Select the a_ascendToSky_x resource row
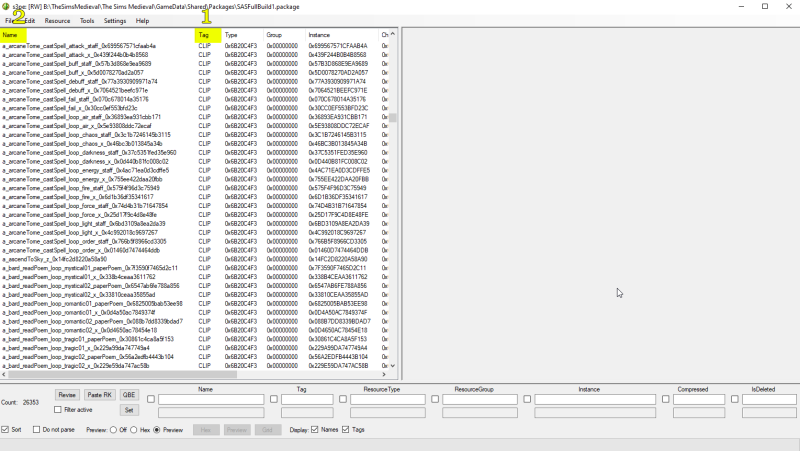Screen dimensions: 800x451 [x=60, y=259]
